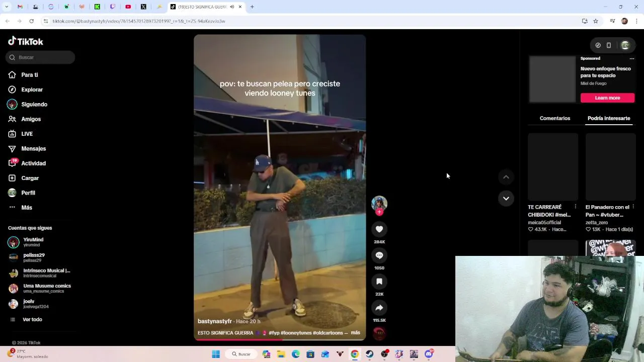Click the browser address bar URL

[x=139, y=21]
